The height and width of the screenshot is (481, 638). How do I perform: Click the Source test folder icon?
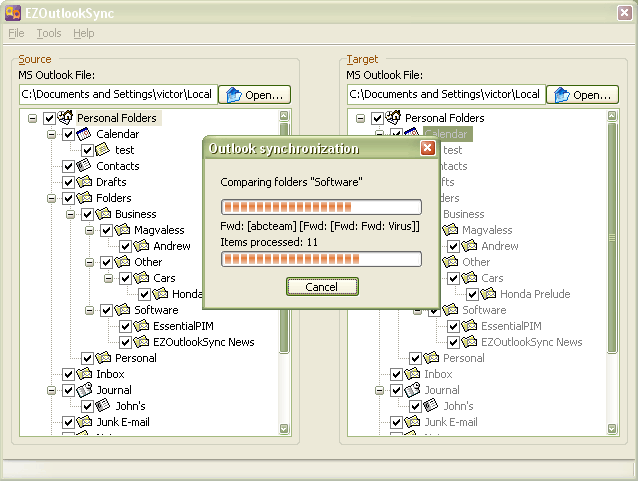pos(103,149)
